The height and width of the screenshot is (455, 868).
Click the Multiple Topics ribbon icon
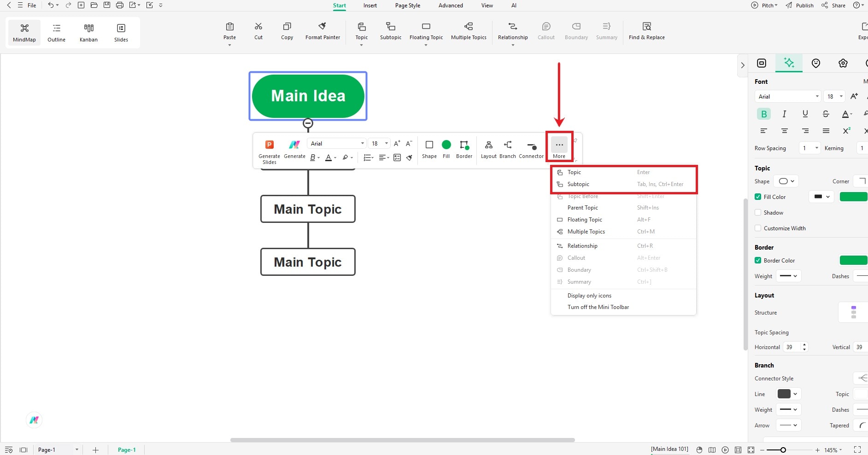click(469, 26)
